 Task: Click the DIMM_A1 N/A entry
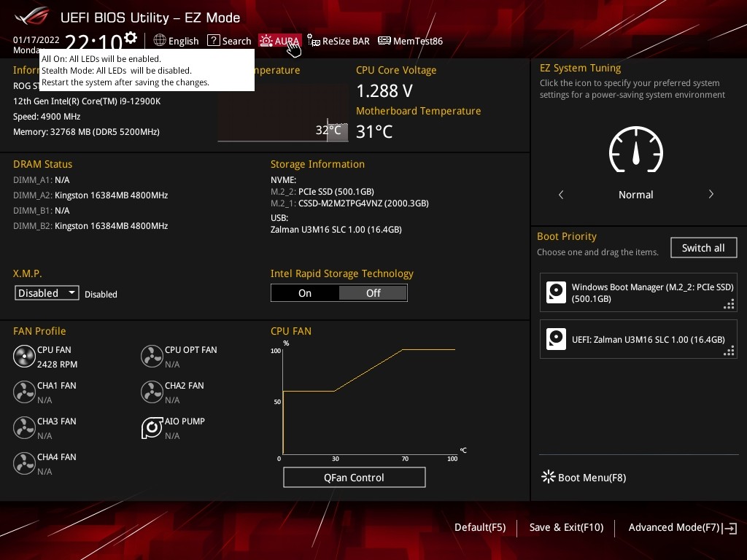[x=42, y=180]
